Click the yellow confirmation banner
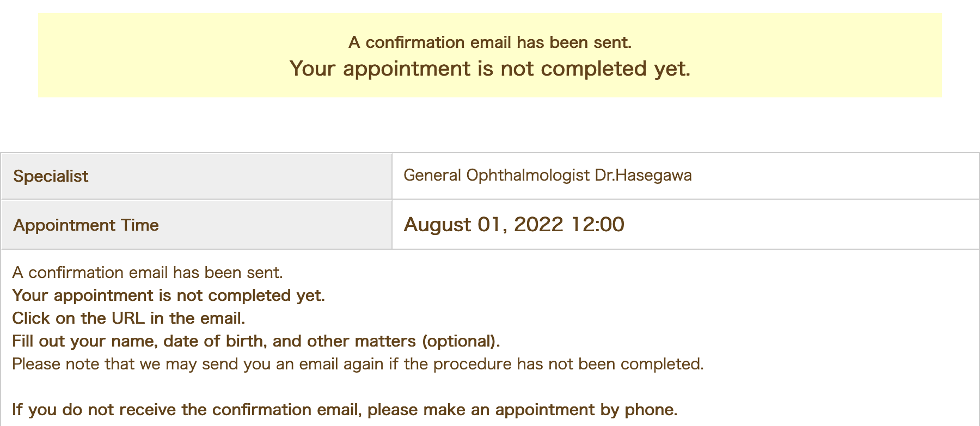This screenshot has width=980, height=426. pos(490,55)
